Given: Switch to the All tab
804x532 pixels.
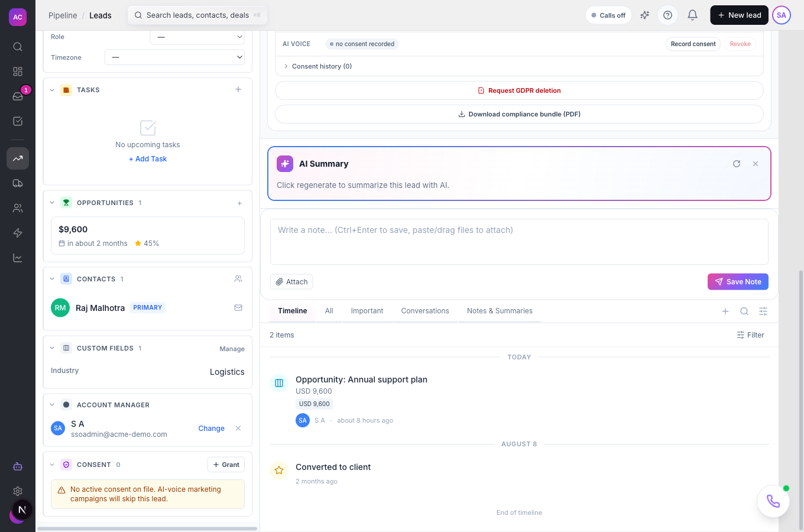Looking at the screenshot, I should (329, 311).
